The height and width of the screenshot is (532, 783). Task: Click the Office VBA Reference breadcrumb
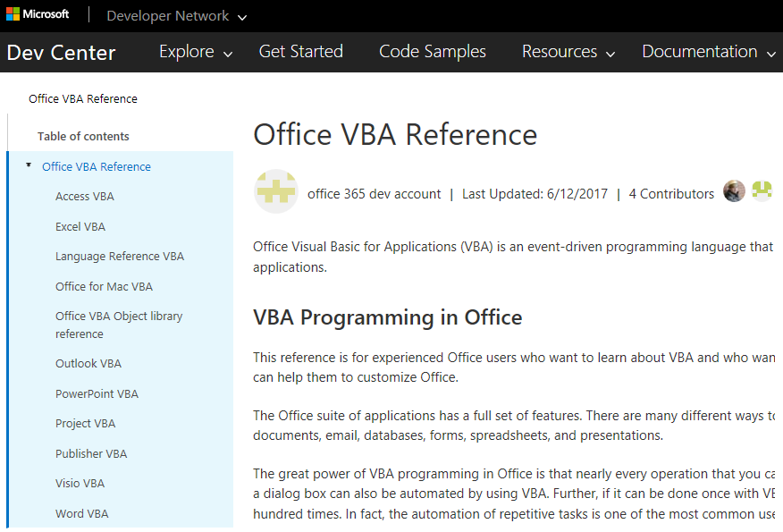[x=83, y=99]
